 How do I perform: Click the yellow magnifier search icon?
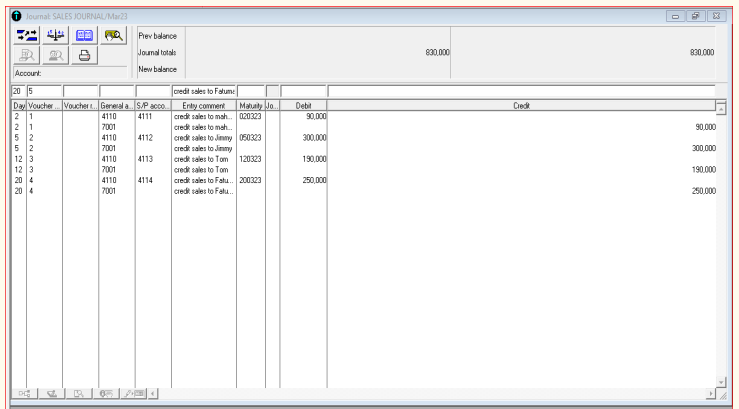[114, 35]
